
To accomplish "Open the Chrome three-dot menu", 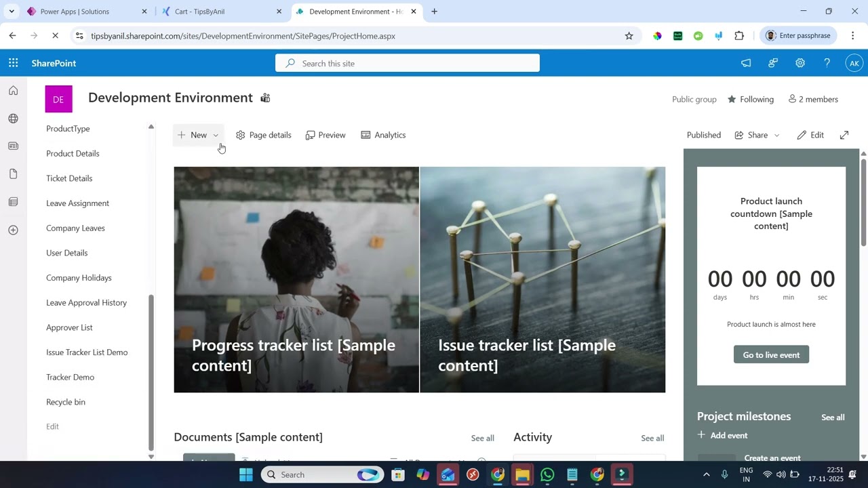I will (x=854, y=36).
